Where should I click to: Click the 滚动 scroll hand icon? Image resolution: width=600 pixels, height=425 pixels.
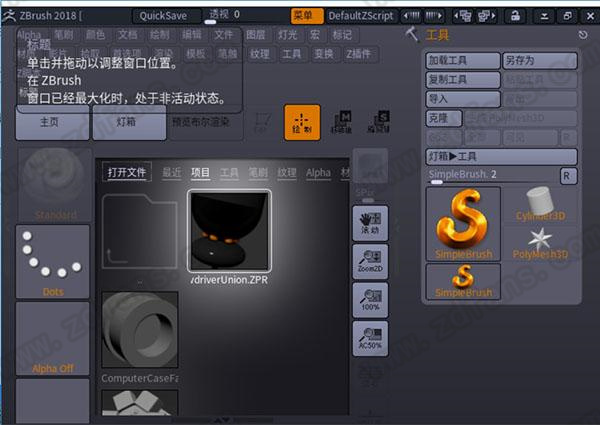370,223
